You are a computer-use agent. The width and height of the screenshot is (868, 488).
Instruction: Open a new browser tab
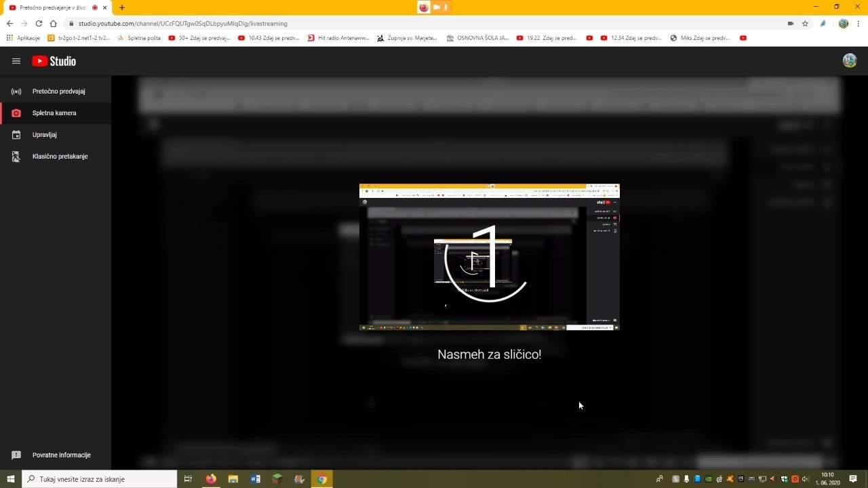[x=122, y=7]
